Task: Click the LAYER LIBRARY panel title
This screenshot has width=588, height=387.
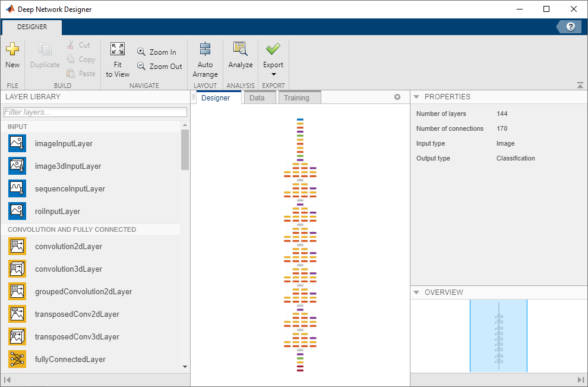Action: pos(33,97)
